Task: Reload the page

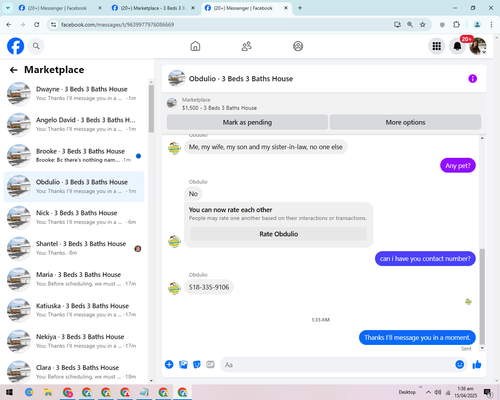Action: pyautogui.click(x=37, y=24)
